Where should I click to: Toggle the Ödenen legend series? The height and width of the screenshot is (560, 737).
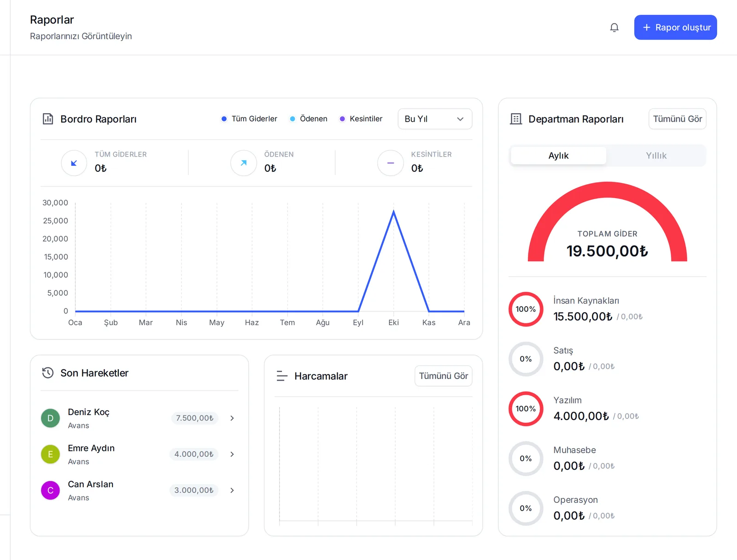point(309,119)
